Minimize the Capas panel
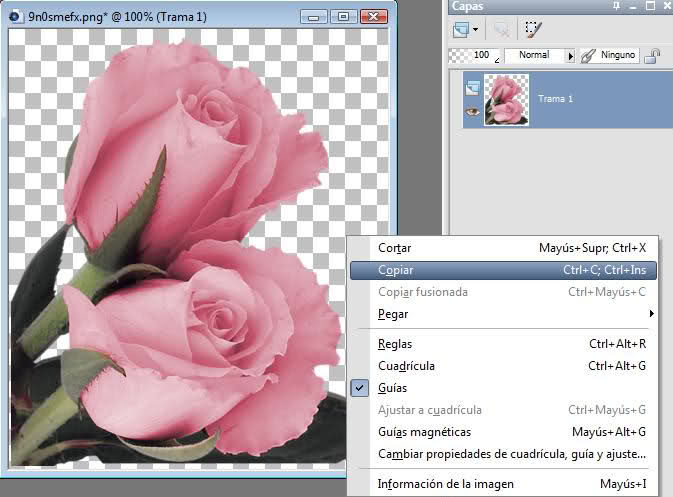673x497 pixels. [x=633, y=6]
